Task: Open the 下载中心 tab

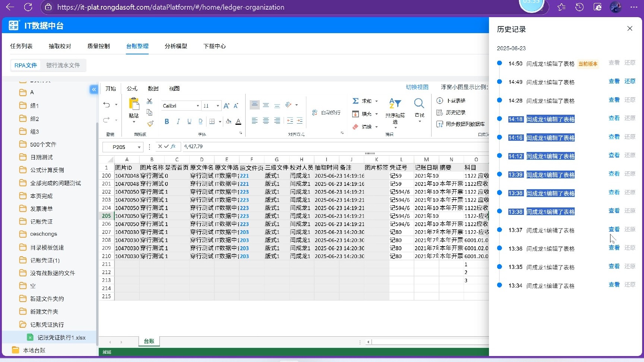Action: [x=215, y=46]
